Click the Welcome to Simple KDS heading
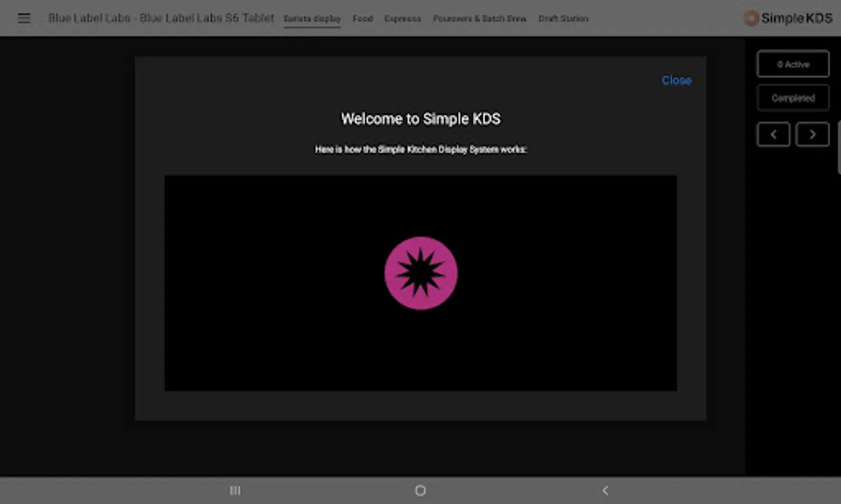The height and width of the screenshot is (504, 841). [x=421, y=119]
